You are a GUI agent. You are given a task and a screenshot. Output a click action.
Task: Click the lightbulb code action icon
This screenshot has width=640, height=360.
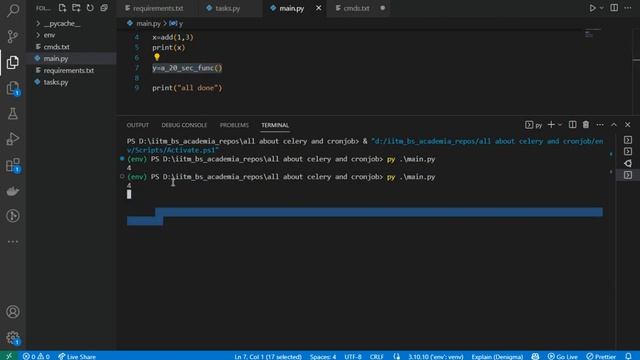point(157,58)
